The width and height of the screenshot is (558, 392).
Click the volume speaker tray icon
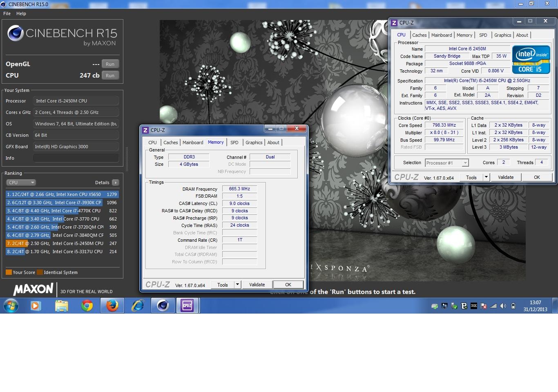pyautogui.click(x=503, y=306)
